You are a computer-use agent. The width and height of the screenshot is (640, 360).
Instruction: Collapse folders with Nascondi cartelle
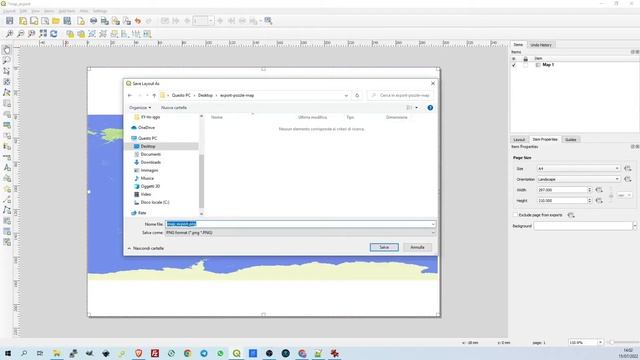click(146, 248)
